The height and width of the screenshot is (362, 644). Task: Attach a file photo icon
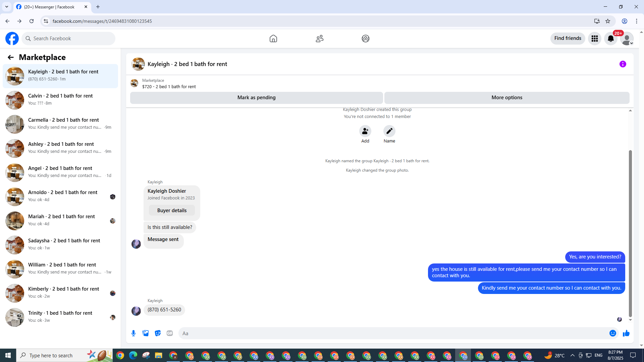[x=146, y=333]
